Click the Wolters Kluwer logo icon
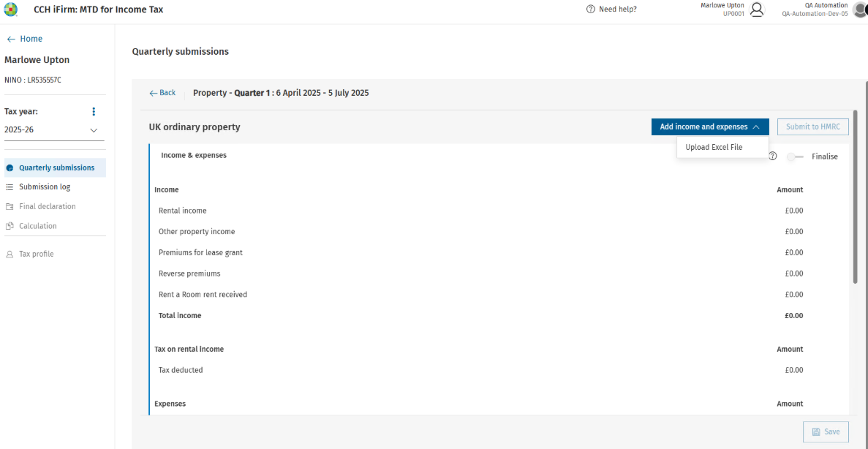This screenshot has width=868, height=449. (x=10, y=10)
